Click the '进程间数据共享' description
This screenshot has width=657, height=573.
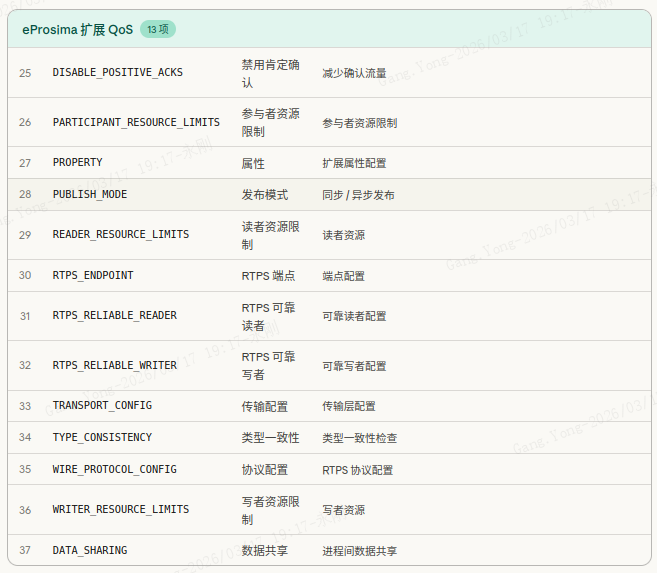[x=360, y=551]
